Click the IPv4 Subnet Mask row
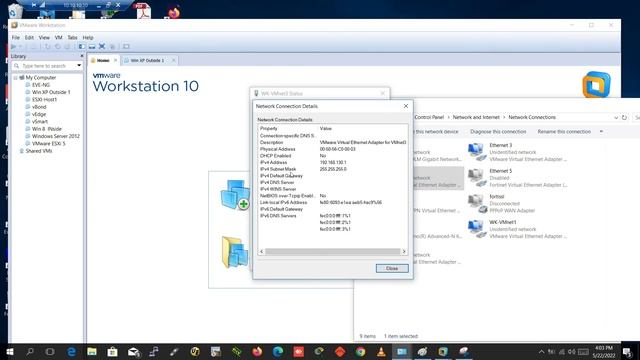The width and height of the screenshot is (640, 360). [x=333, y=169]
